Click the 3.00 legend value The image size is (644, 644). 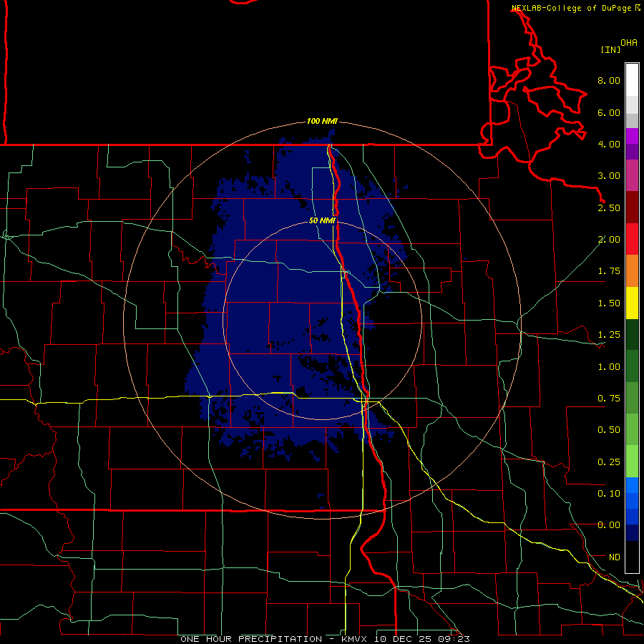609,176
